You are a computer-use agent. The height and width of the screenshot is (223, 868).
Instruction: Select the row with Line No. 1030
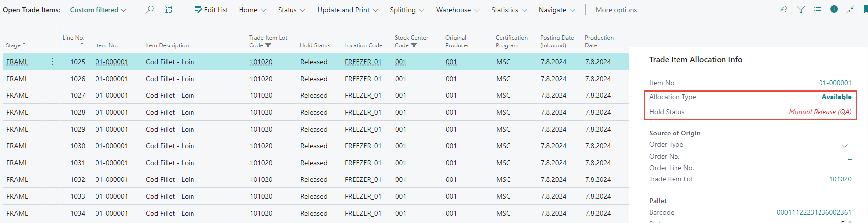78,146
